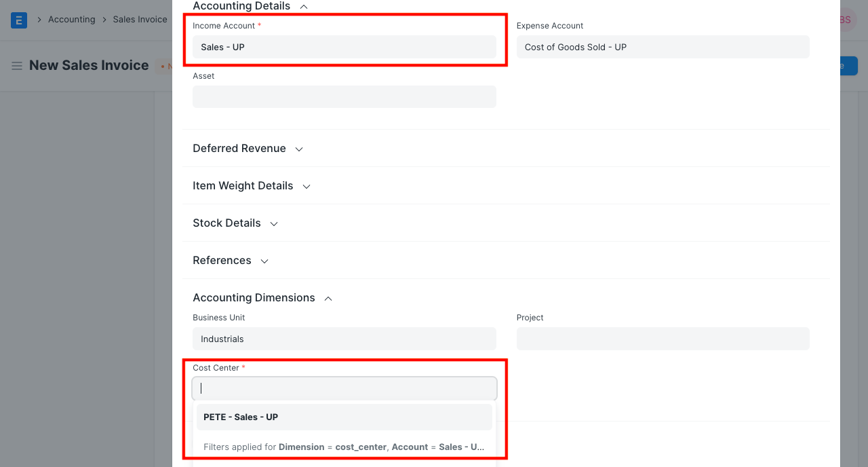Focus the required Cost Center input
Image resolution: width=868 pixels, height=467 pixels.
[x=344, y=388]
